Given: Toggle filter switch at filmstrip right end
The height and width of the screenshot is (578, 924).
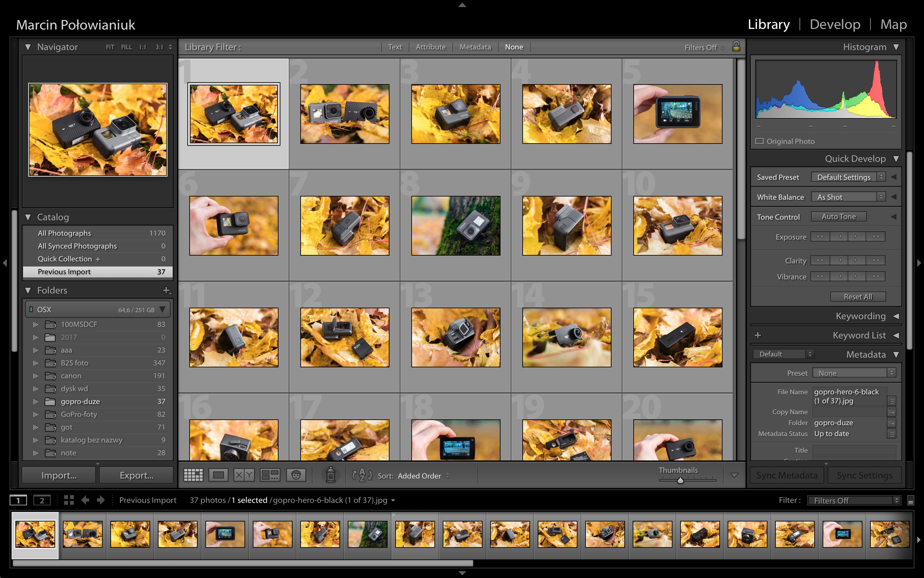Looking at the screenshot, I should [x=911, y=500].
